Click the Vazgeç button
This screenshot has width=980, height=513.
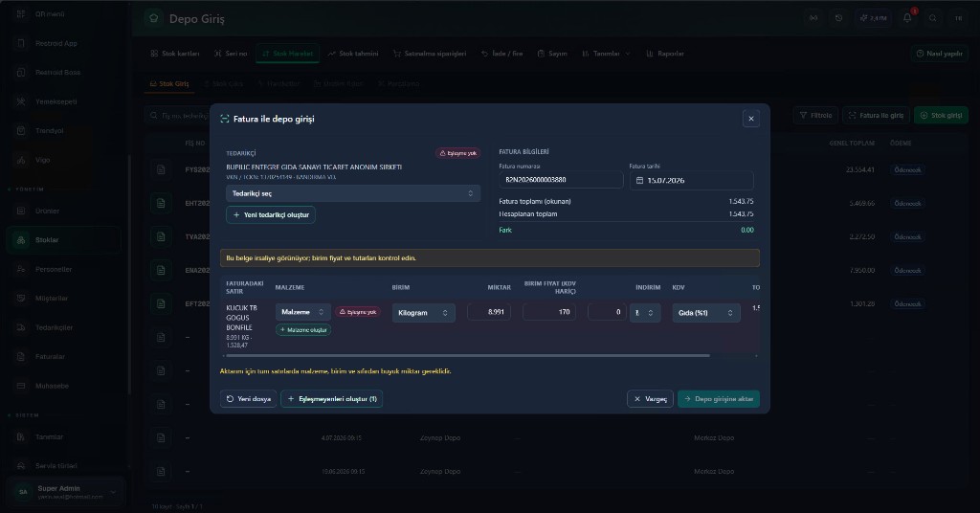650,399
